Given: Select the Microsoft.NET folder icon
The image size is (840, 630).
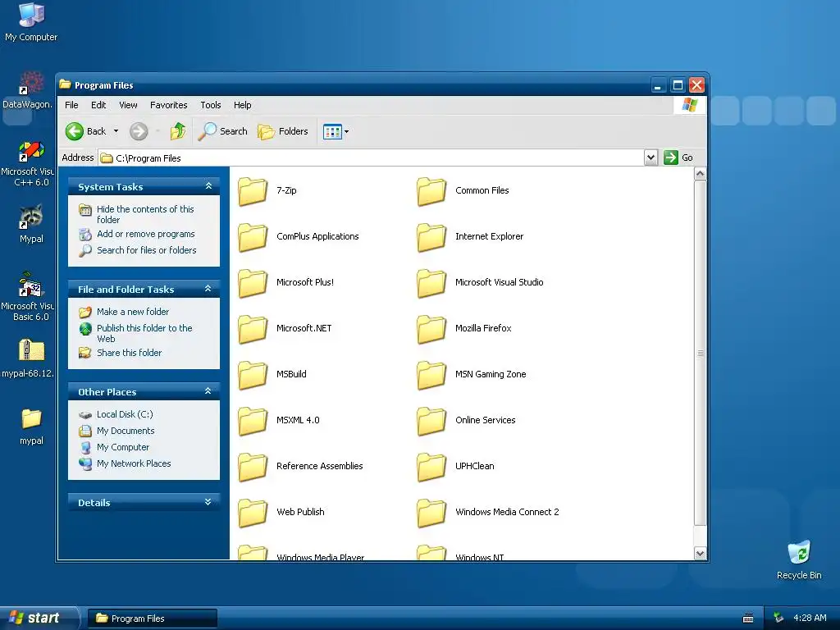Looking at the screenshot, I should [253, 329].
